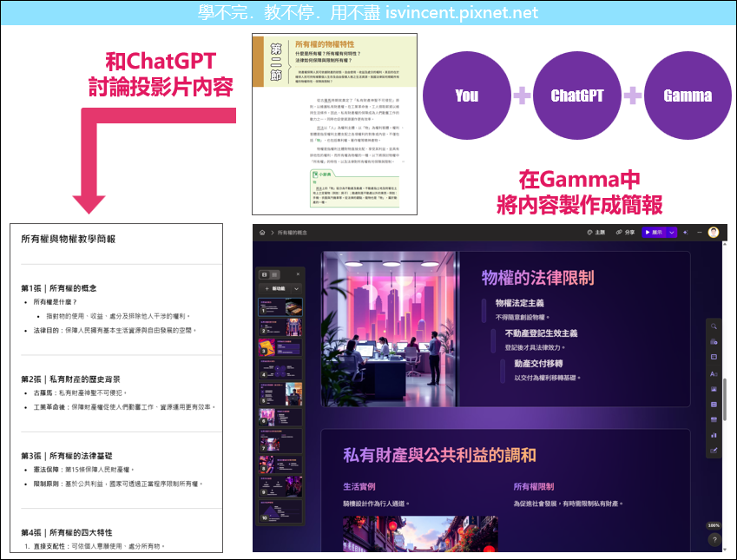737x560 pixels.
Task: Open the 主題 theme button
Action: 596,233
